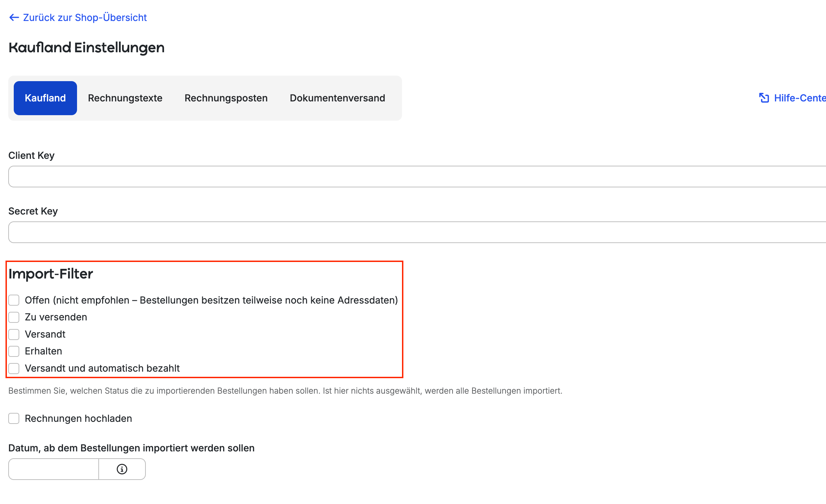
Task: Toggle the Erhalten checkbox
Action: click(x=14, y=351)
